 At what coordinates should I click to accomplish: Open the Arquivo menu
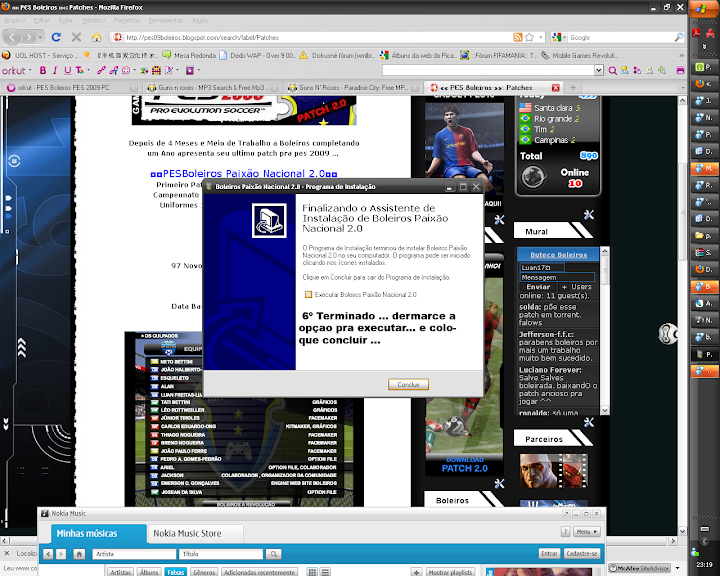click(x=14, y=20)
